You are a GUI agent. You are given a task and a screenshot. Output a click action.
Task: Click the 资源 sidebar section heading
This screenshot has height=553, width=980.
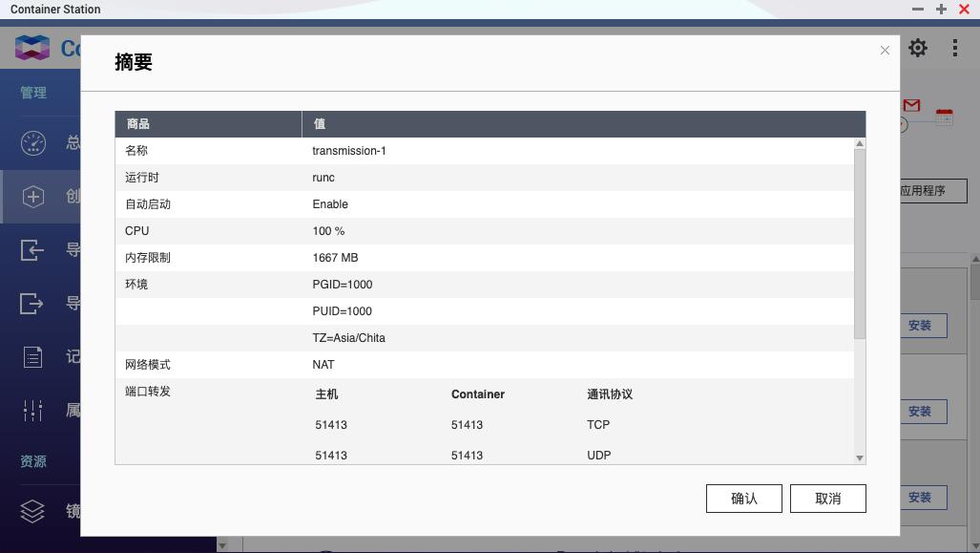tap(33, 461)
